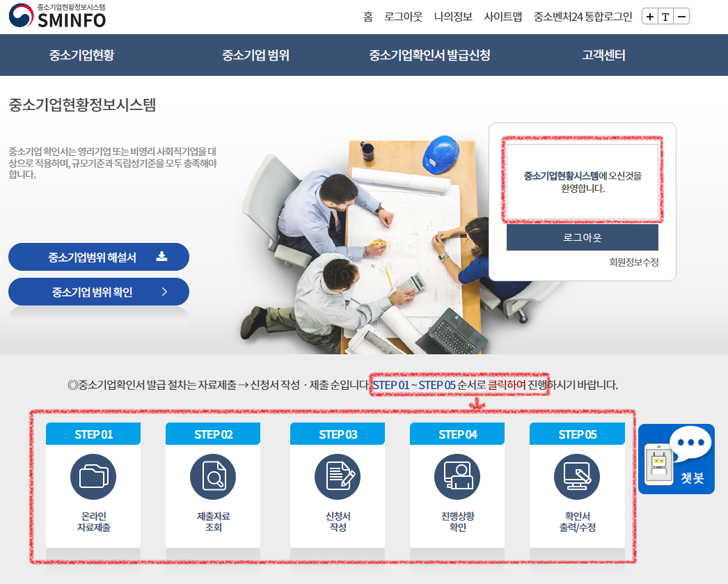Viewport: 728px width, 584px height.
Task: Decrease font size with minus button
Action: click(x=681, y=17)
